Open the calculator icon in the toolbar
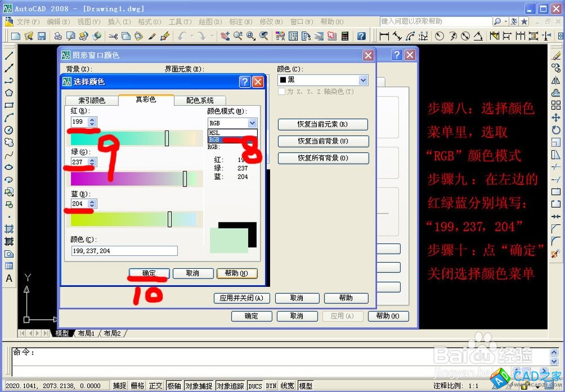 point(345,36)
